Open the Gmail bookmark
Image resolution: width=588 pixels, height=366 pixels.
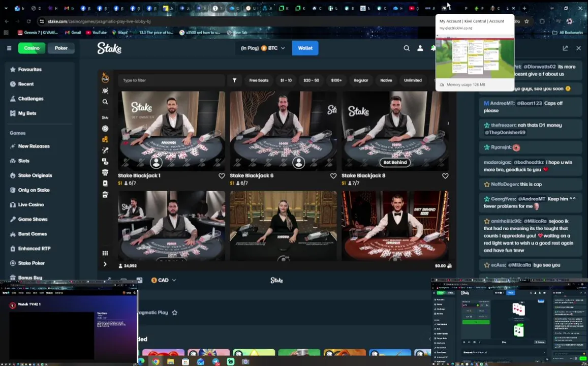click(73, 33)
